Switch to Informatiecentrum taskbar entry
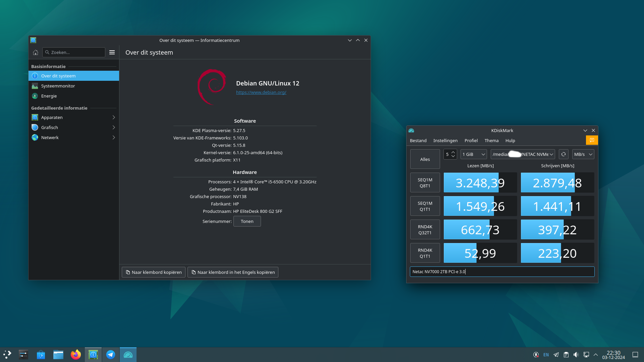The height and width of the screenshot is (362, 644). (x=93, y=355)
